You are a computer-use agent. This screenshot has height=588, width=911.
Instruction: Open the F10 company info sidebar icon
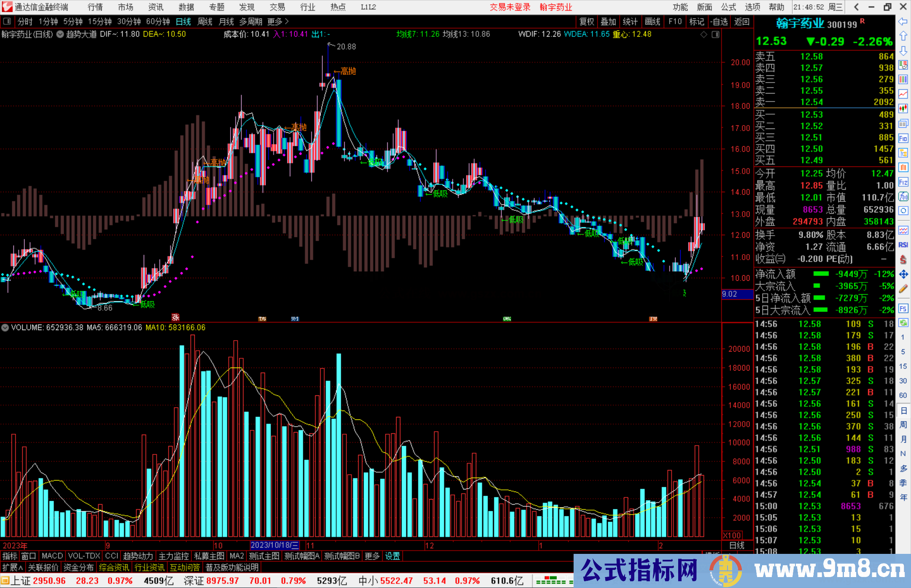point(903,138)
